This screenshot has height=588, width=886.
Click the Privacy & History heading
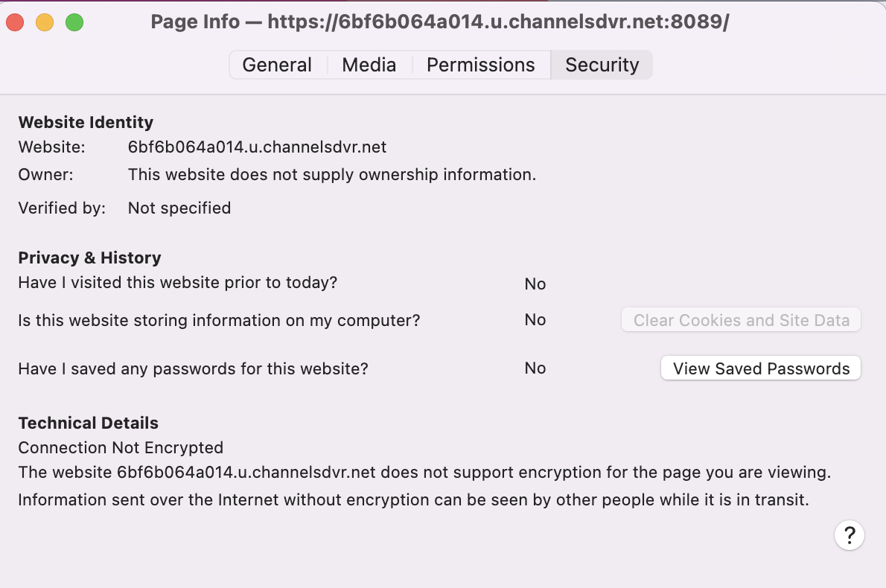89,258
